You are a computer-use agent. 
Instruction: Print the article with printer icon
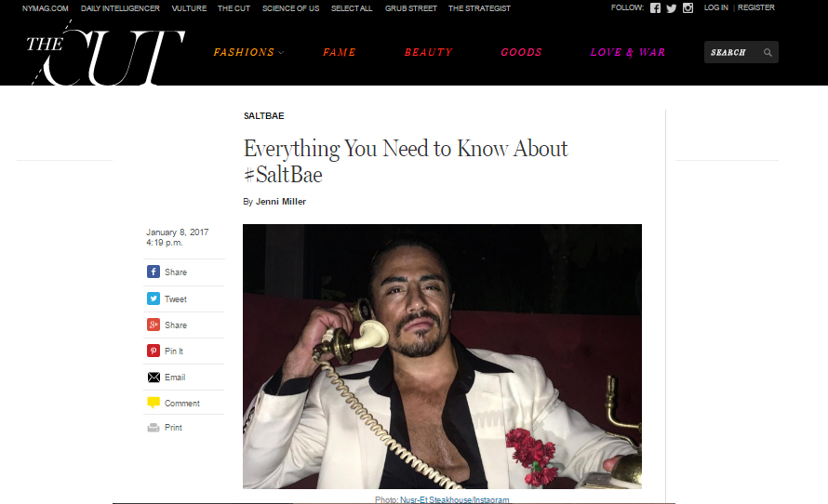(154, 428)
